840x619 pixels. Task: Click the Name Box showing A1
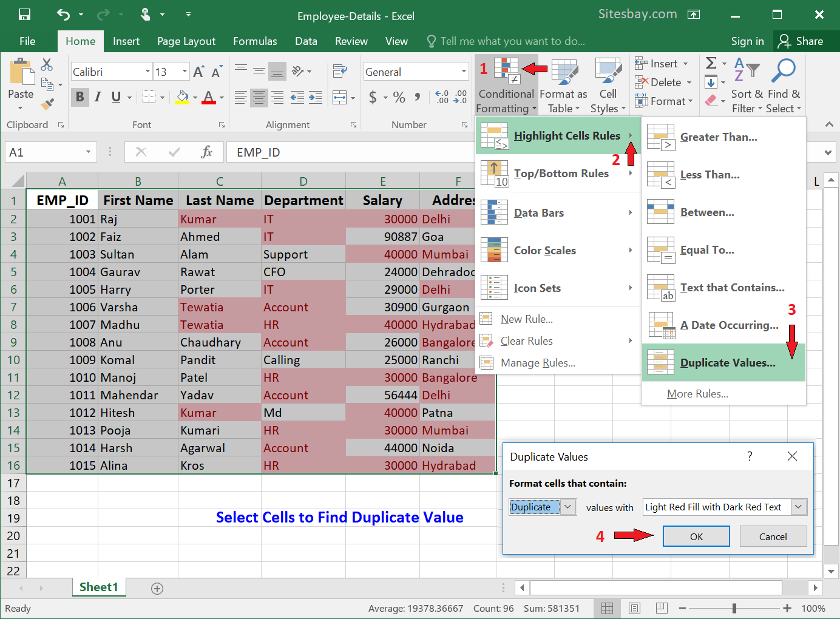[51, 152]
